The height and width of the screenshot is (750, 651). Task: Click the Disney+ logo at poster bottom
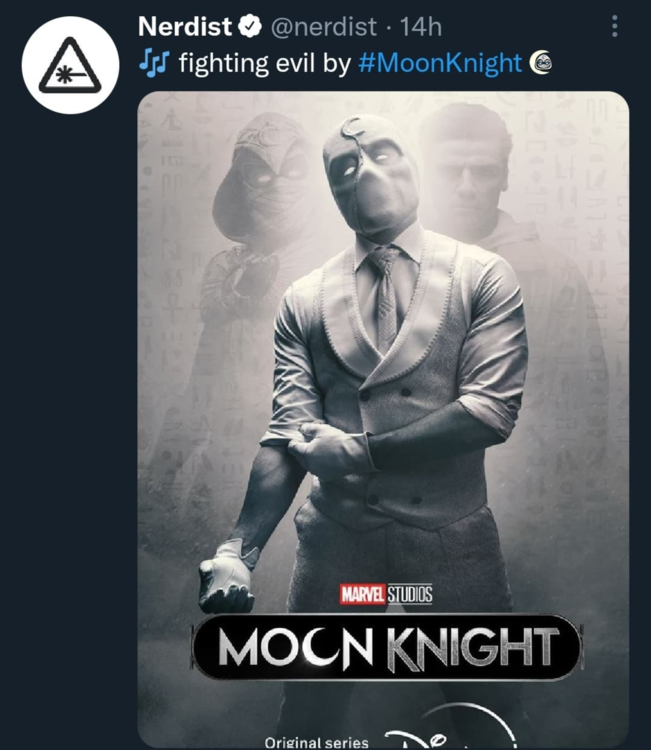[440, 738]
